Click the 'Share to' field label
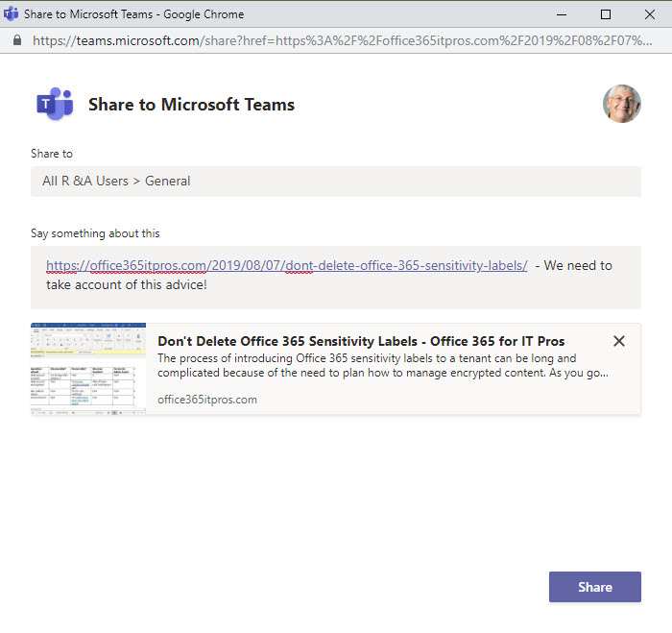Viewport: 672px width, 633px height. point(52,154)
